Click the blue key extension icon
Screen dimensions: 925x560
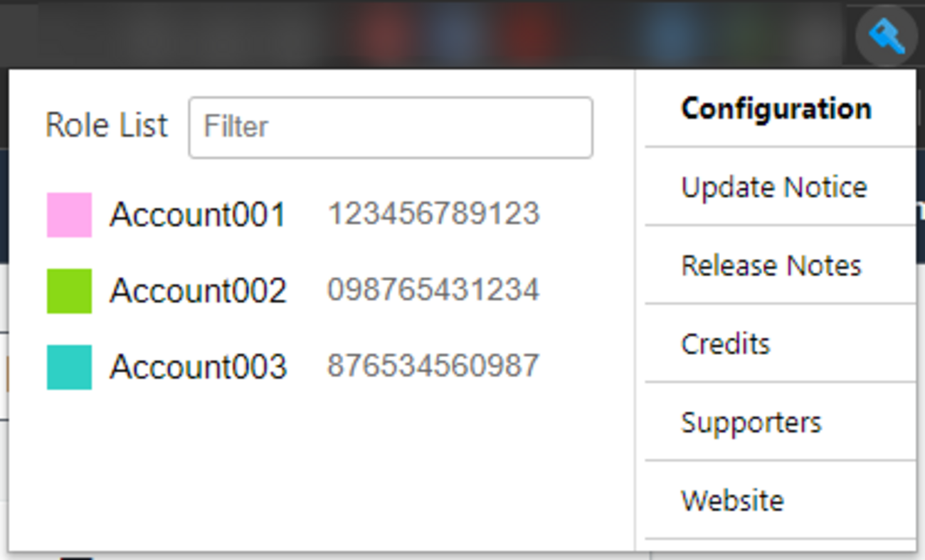coord(886,36)
